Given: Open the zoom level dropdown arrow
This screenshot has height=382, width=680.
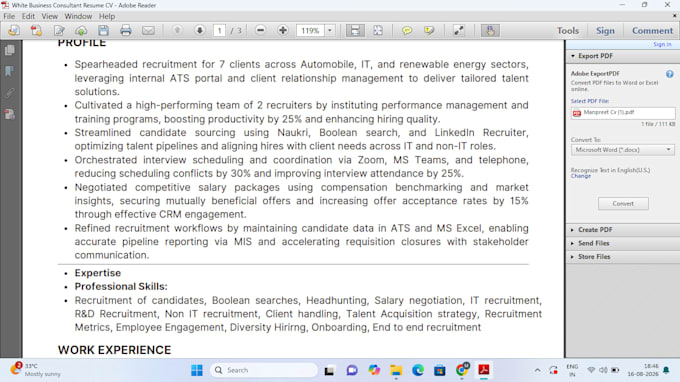Looking at the screenshot, I should (330, 30).
